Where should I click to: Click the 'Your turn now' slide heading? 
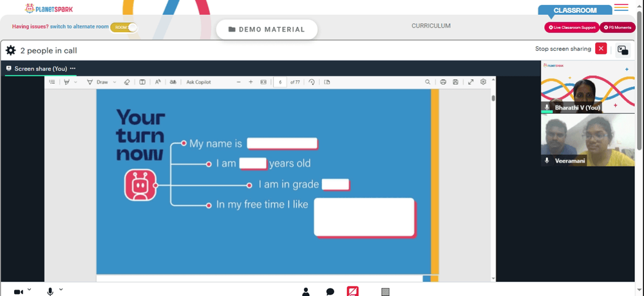coord(140,135)
